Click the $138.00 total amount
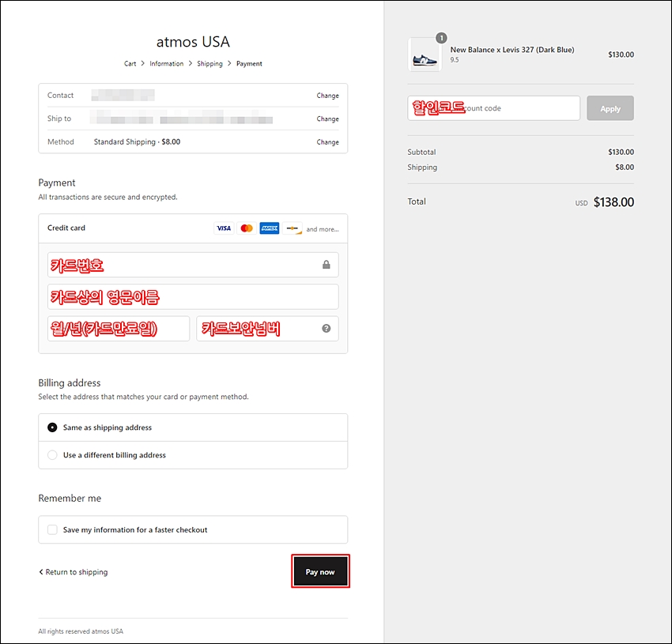This screenshot has height=644, width=672. pyautogui.click(x=613, y=201)
